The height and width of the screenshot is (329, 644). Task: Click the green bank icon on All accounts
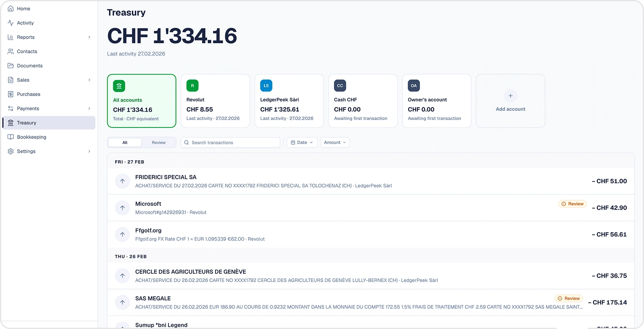click(x=119, y=86)
